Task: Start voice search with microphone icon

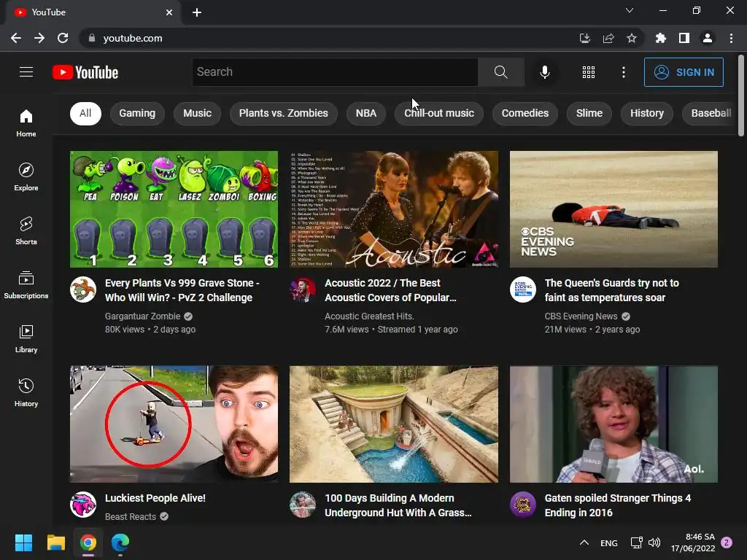Action: click(x=544, y=72)
